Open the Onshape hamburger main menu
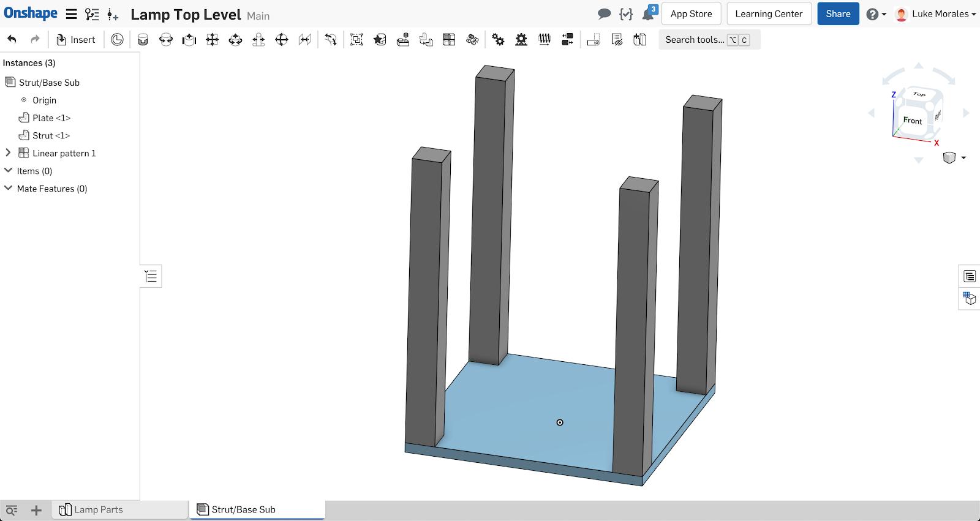Image resolution: width=980 pixels, height=521 pixels. tap(72, 14)
